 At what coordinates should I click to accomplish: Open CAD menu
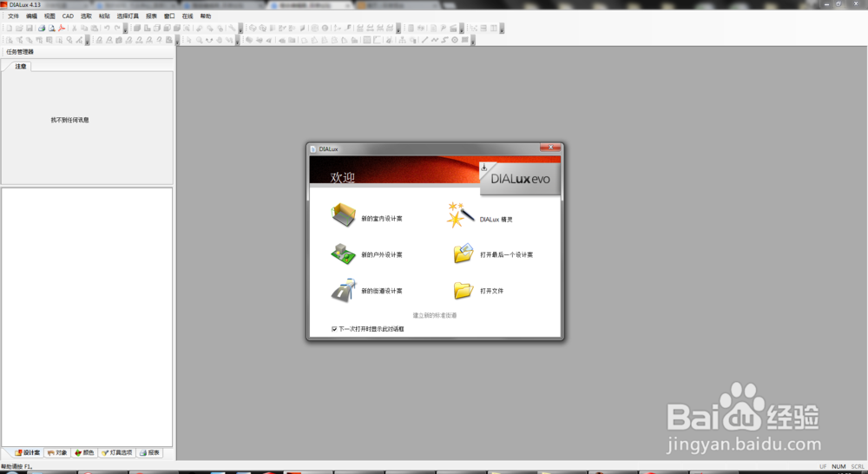click(x=68, y=16)
